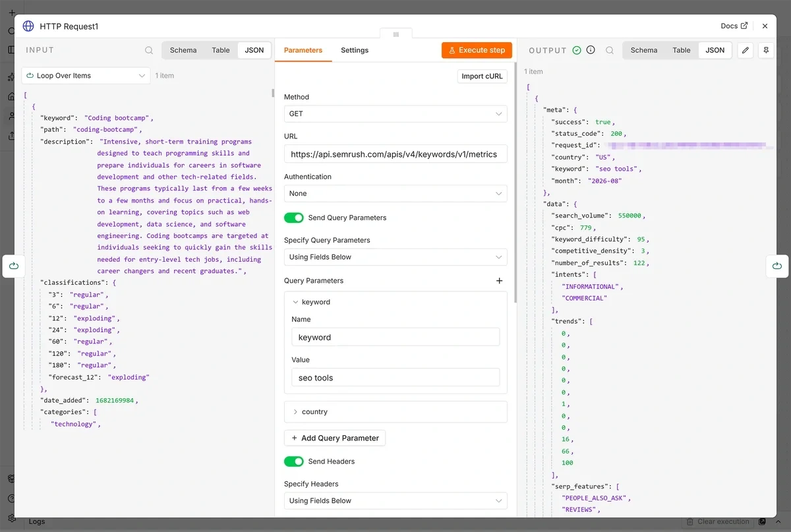
Task: Click the month value "2026-08"
Action: (604, 181)
